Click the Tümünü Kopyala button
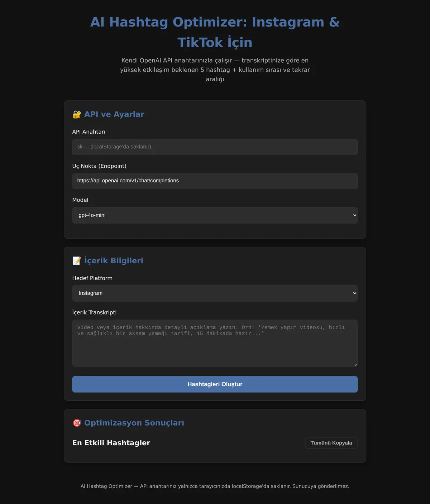The height and width of the screenshot is (504, 430). (331, 443)
